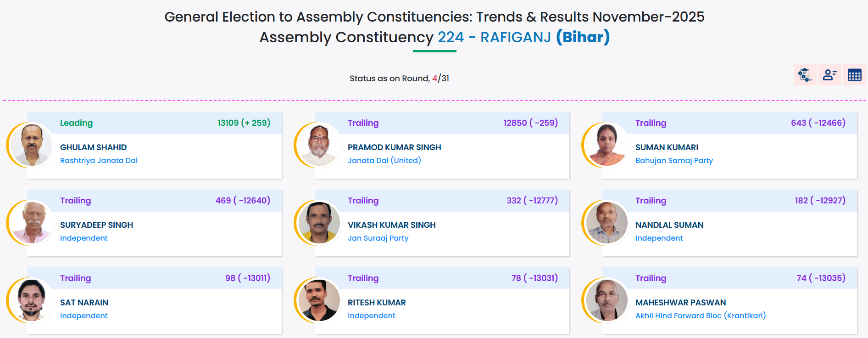Open Nandlal Suman's candidate photo
This screenshot has height=338, width=868.
[606, 223]
